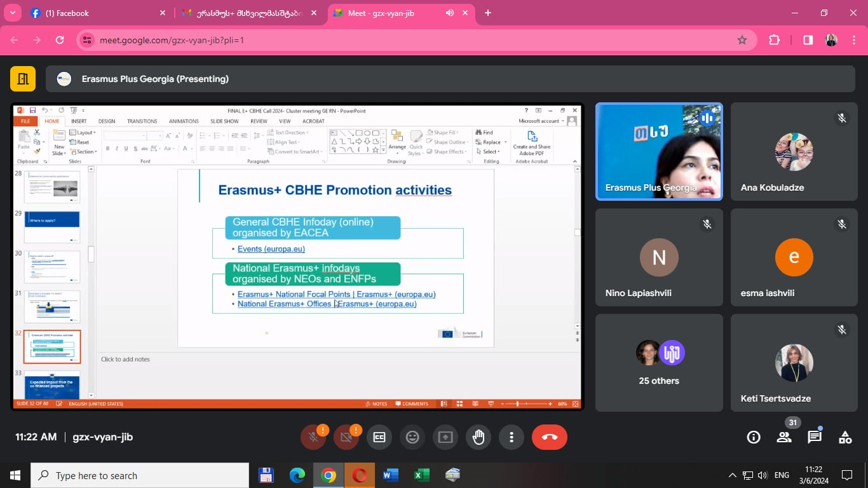This screenshot has height=488, width=868.
Task: Open Word from the Windows taskbar
Action: [x=390, y=475]
